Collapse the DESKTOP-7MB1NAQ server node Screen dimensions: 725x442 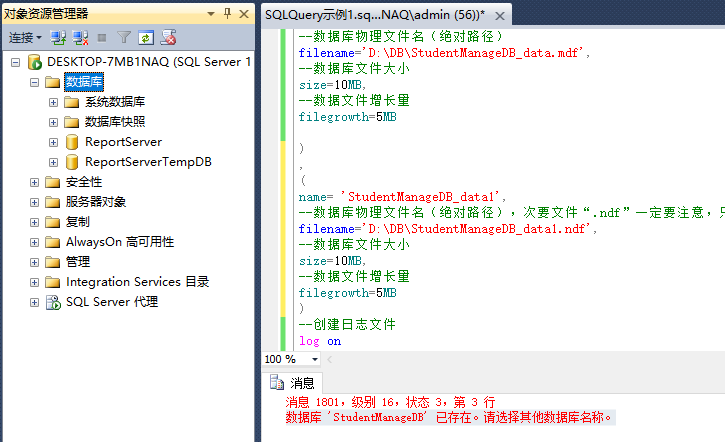click(16, 62)
